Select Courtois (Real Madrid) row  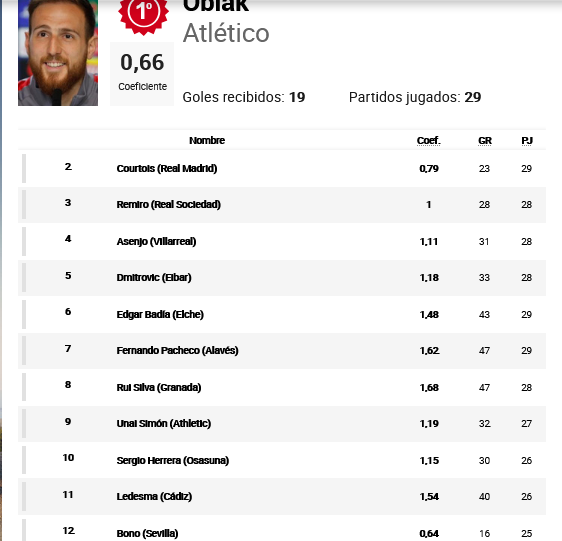tap(282, 169)
